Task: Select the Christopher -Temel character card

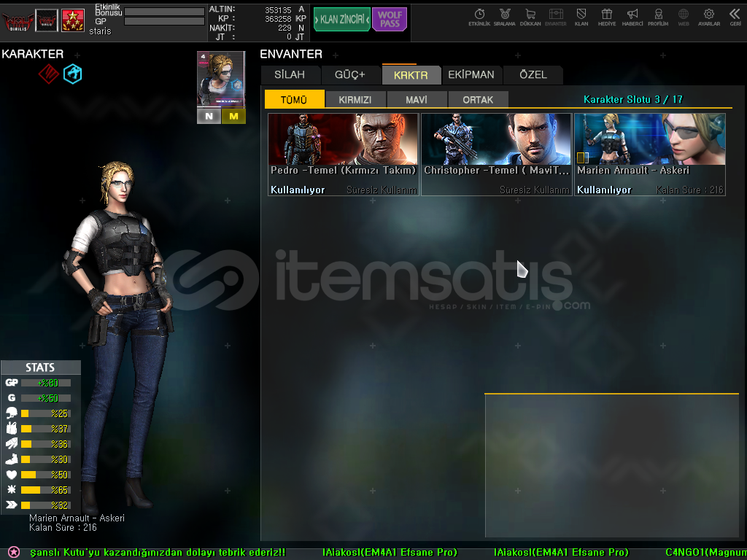Action: pos(496,155)
